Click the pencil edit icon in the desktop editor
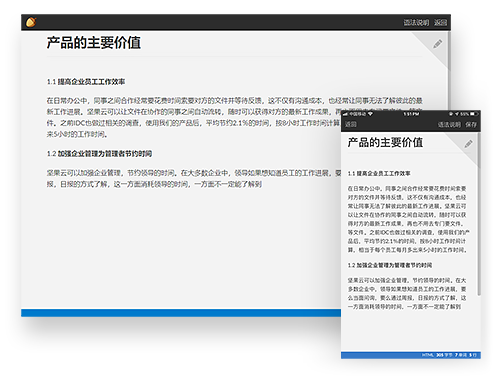The image size is (500, 384). pyautogui.click(x=438, y=44)
